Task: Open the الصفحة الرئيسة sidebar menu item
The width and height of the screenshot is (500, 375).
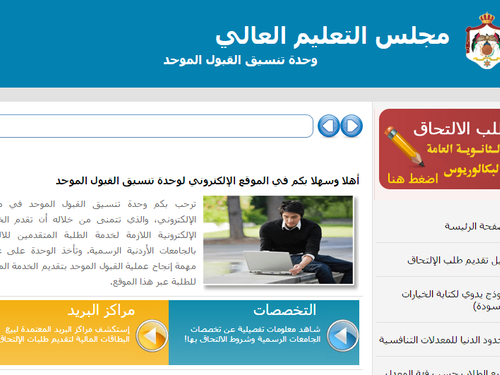Action: 472,226
